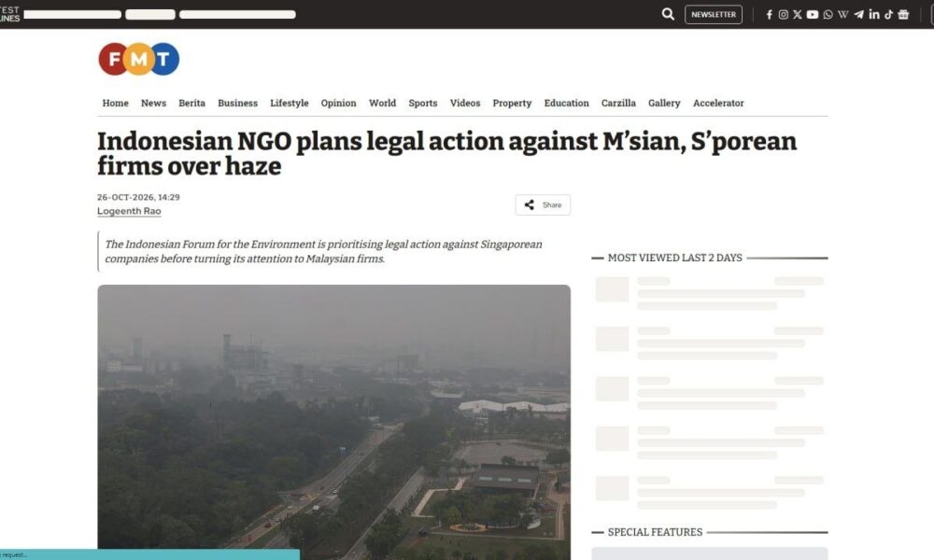The width and height of the screenshot is (934, 560).
Task: Open the Gallery section
Action: [x=664, y=103]
